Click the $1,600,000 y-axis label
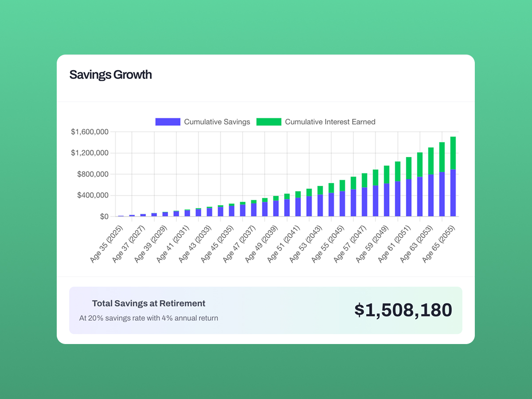The image size is (532, 399). point(90,132)
